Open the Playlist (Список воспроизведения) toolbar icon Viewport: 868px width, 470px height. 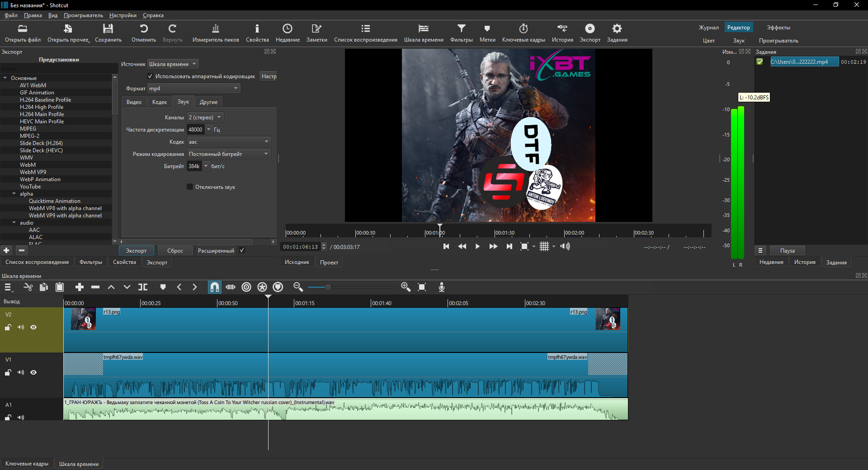tap(366, 33)
